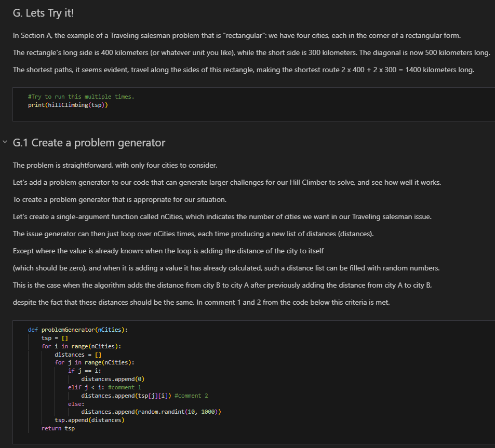Viewport: 495px width, 448px height.
Task: Collapse the G.1 section via its chevron
Action: (x=5, y=140)
